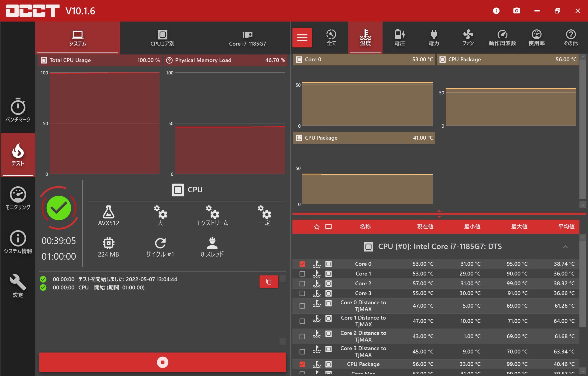Select the 動作周波数 clock frequency tab
This screenshot has height=376, width=588.
[x=502, y=38]
